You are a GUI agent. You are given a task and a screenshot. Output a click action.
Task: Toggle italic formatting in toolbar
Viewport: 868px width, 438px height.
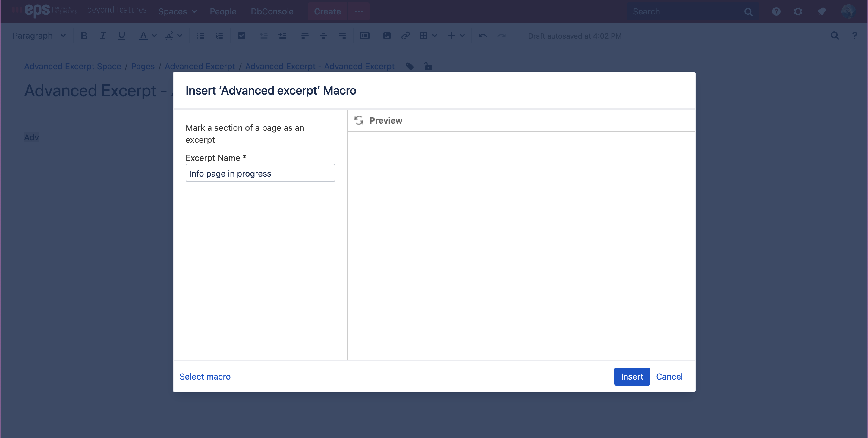coord(103,36)
